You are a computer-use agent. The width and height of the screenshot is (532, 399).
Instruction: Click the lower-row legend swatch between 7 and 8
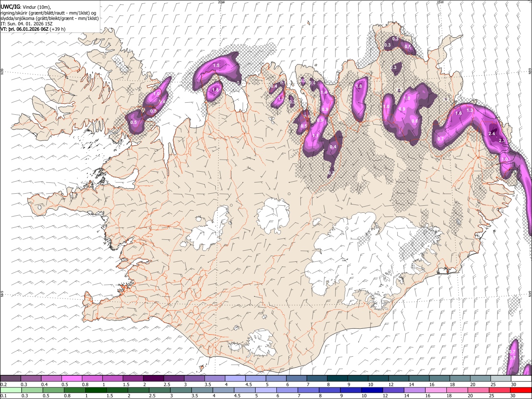coord(308,390)
